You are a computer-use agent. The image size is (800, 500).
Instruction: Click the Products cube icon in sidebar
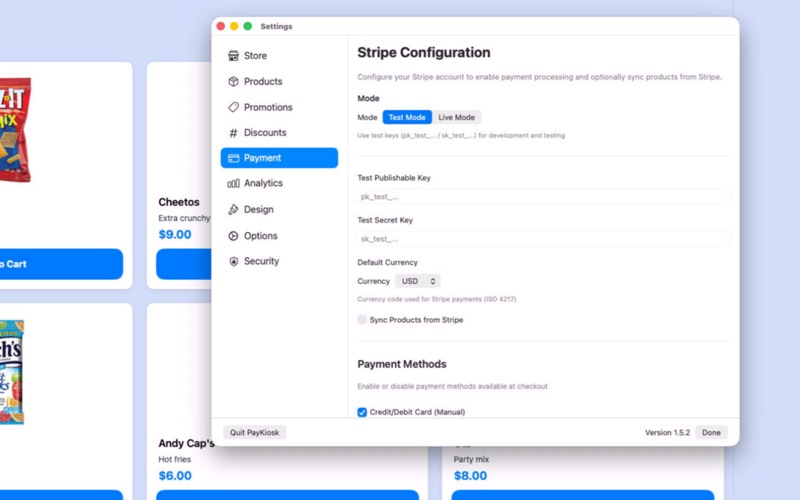[233, 82]
